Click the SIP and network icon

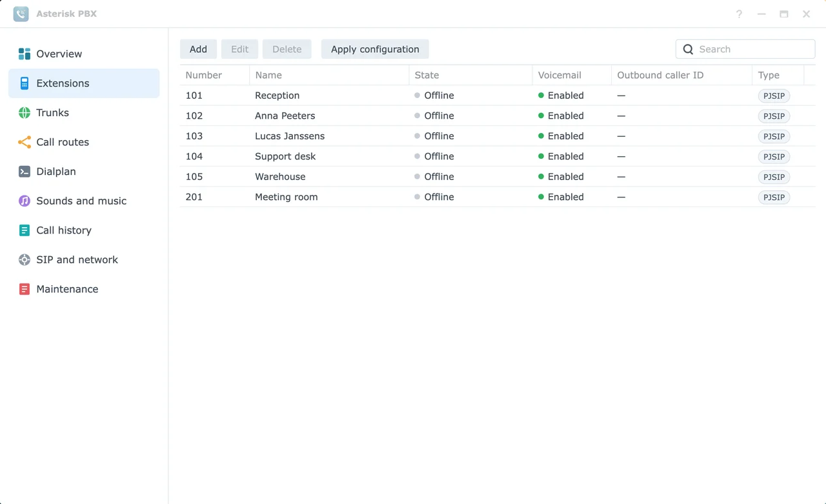tap(25, 259)
